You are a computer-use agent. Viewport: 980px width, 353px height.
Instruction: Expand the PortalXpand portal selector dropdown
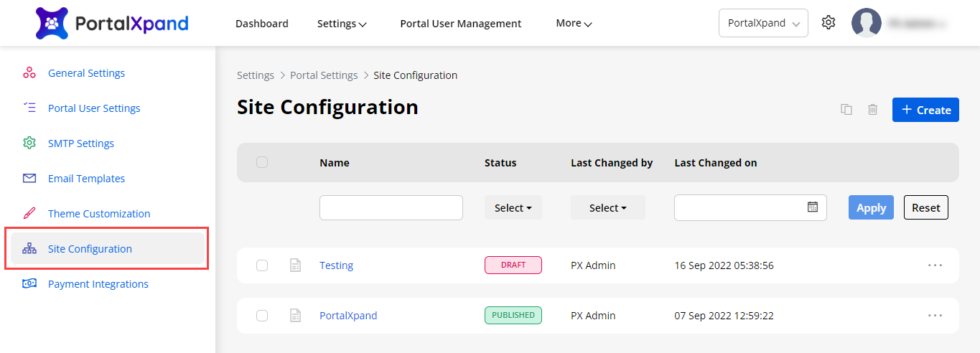click(763, 23)
